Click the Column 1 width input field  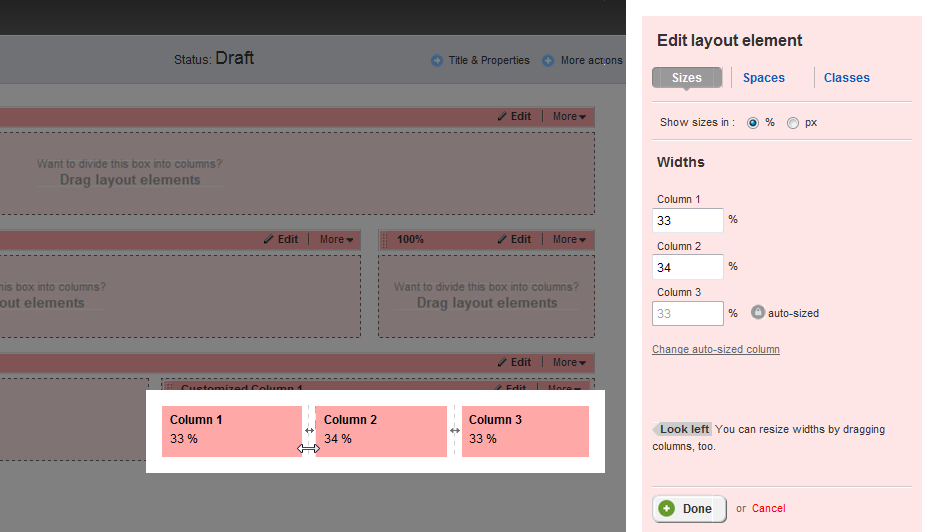pyautogui.click(x=688, y=220)
